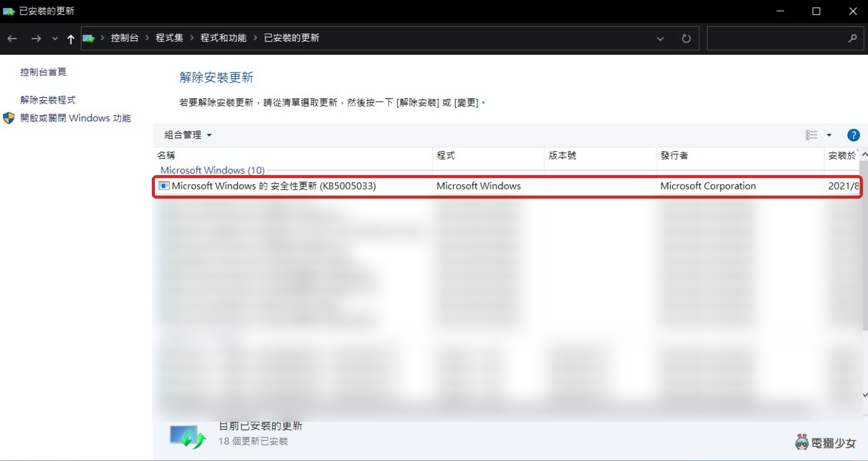Image resolution: width=868 pixels, height=461 pixels.
Task: Change view with the view icon
Action: [811, 135]
